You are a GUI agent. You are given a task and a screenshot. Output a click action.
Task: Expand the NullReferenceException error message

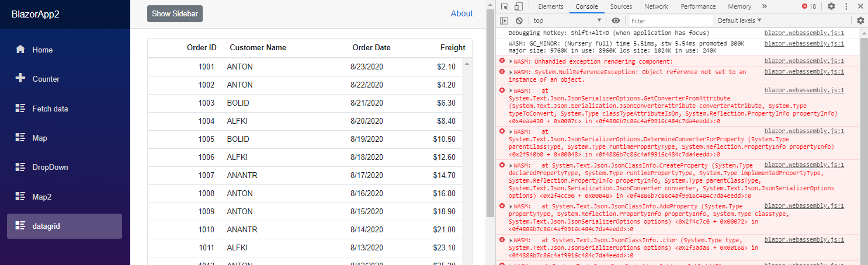pyautogui.click(x=511, y=72)
